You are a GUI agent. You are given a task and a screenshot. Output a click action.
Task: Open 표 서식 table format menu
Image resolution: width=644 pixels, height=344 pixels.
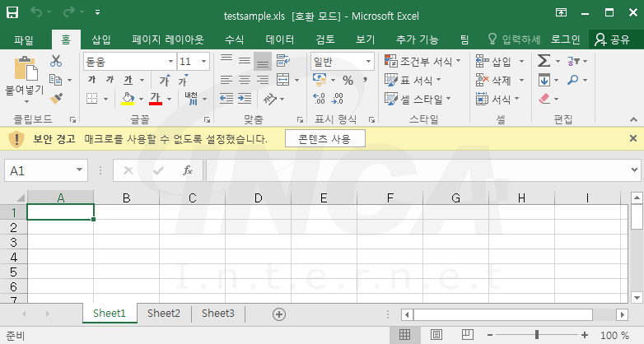tap(413, 80)
